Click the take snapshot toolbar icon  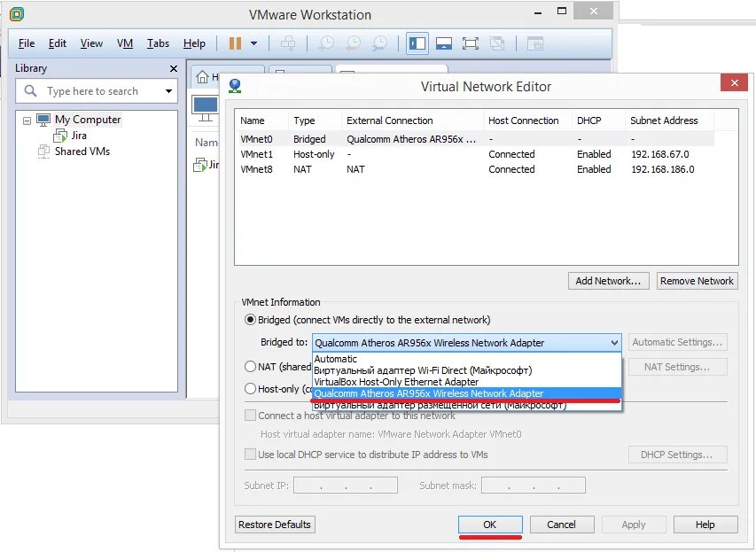[326, 43]
